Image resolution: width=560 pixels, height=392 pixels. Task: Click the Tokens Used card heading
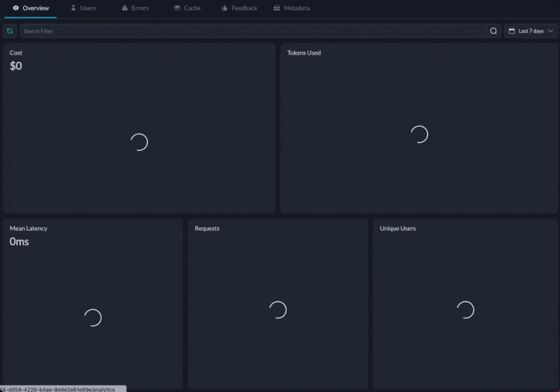304,53
